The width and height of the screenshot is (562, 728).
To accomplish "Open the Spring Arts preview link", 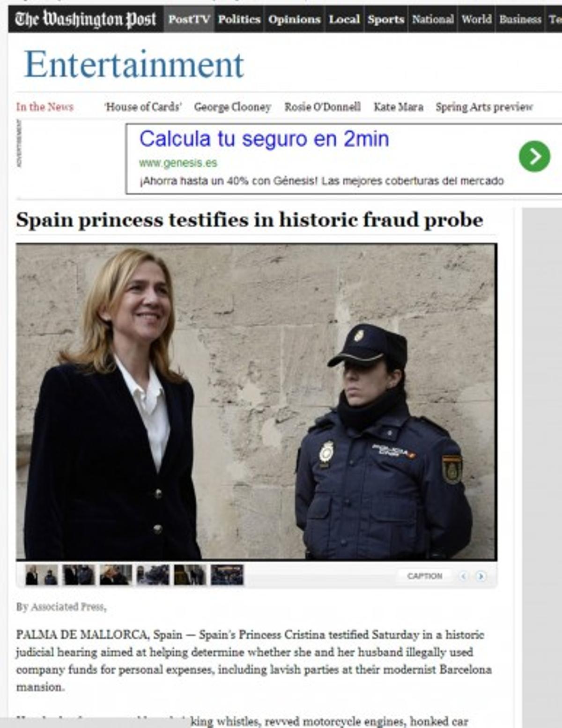I will [484, 107].
